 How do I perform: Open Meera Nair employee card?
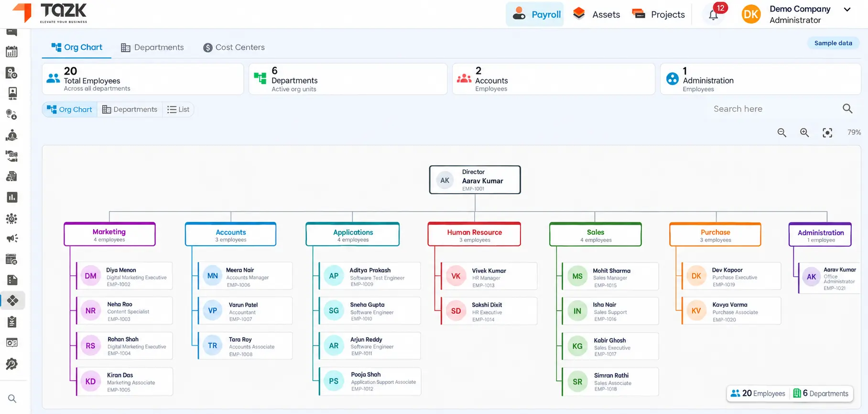coord(245,276)
